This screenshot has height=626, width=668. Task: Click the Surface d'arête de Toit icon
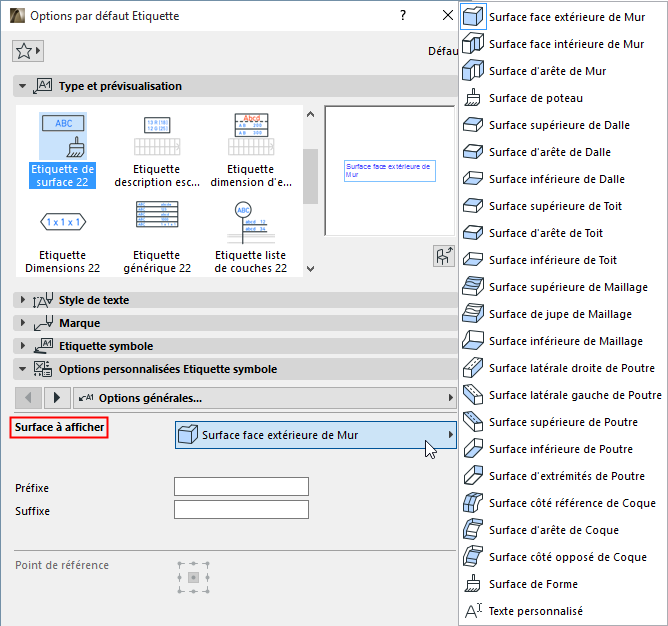point(472,233)
